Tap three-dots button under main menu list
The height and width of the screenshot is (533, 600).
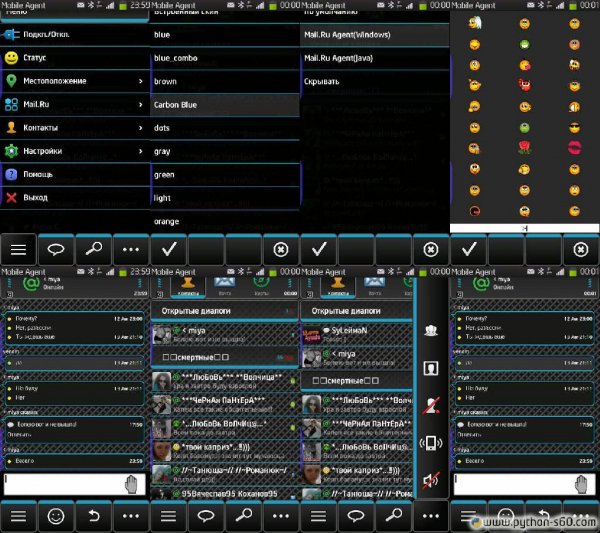pyautogui.click(x=131, y=249)
